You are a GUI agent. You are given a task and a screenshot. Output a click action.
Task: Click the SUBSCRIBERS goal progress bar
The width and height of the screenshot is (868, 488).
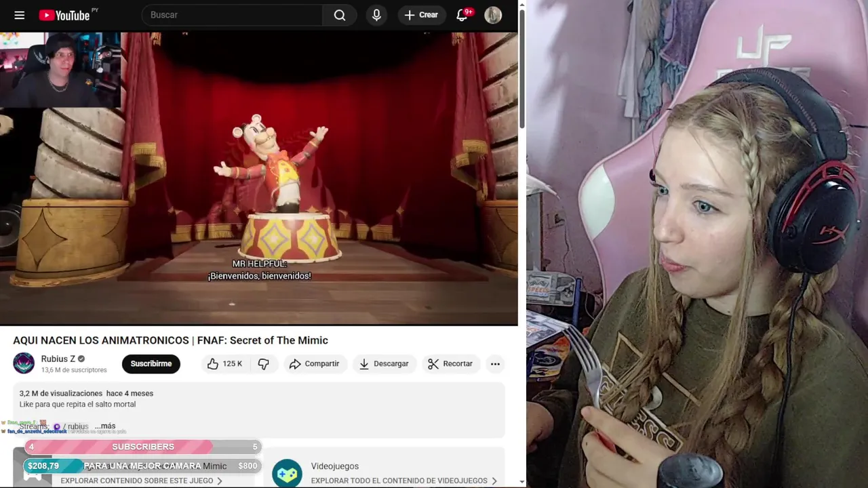[142, 447]
